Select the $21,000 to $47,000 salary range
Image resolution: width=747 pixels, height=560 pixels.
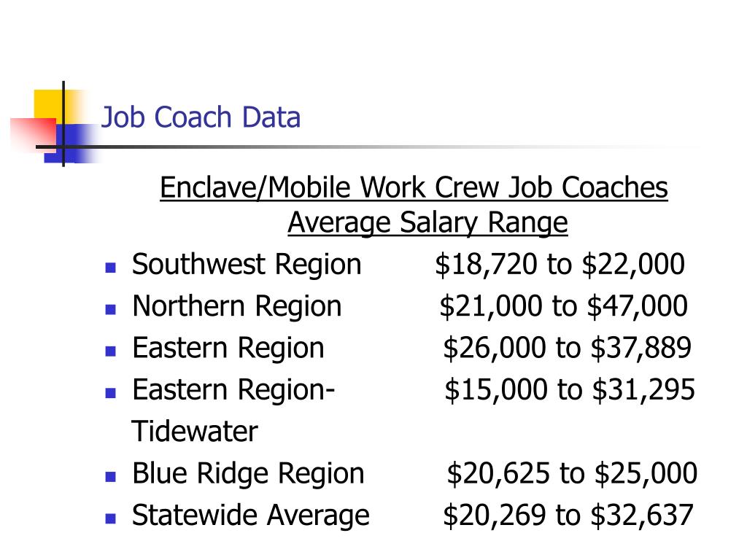(563, 306)
